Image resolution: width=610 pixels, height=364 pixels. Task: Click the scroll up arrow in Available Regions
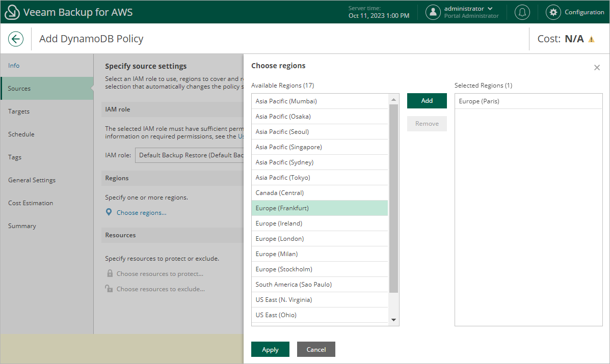tap(393, 99)
